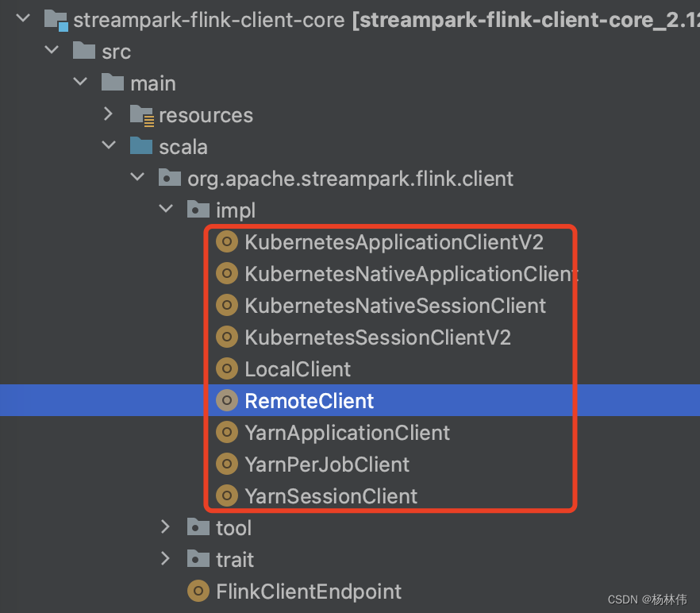Open the highlighted RemoteClient file
Image resolution: width=700 pixels, height=613 pixels.
(x=309, y=401)
